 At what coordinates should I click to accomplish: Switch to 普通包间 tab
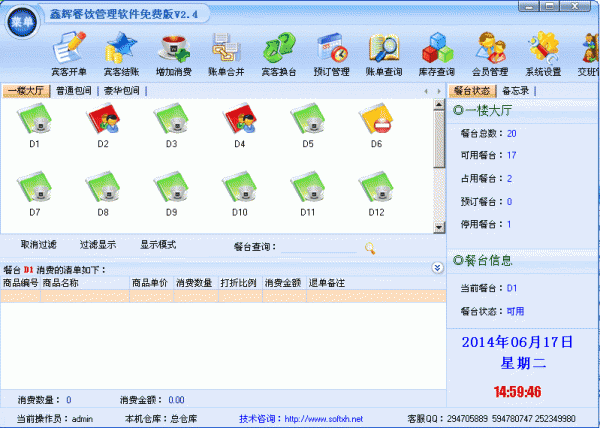(x=73, y=91)
